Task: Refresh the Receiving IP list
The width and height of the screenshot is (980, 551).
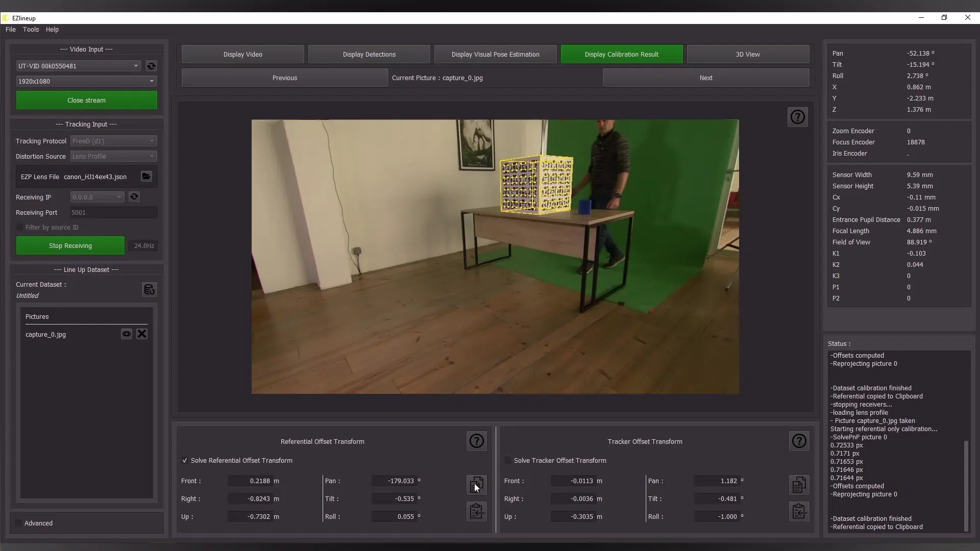Action: click(134, 197)
